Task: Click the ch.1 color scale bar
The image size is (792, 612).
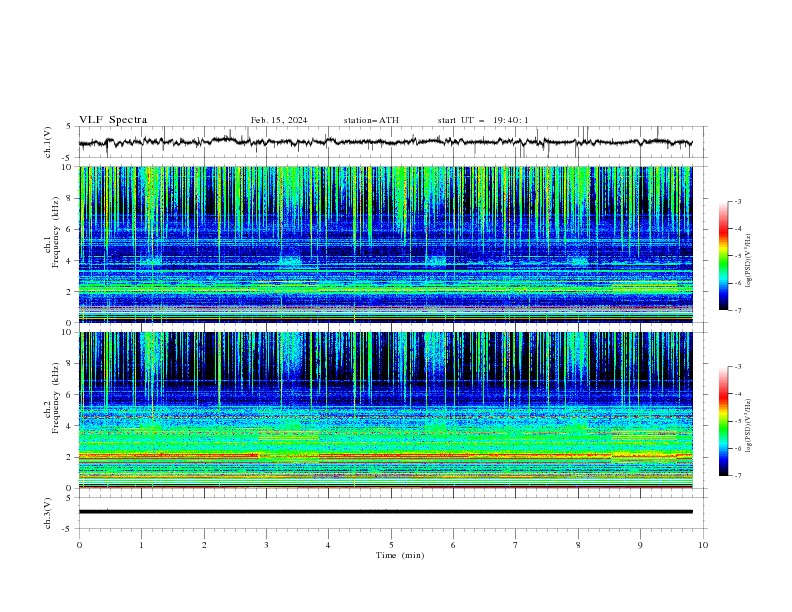Action: pos(723,256)
